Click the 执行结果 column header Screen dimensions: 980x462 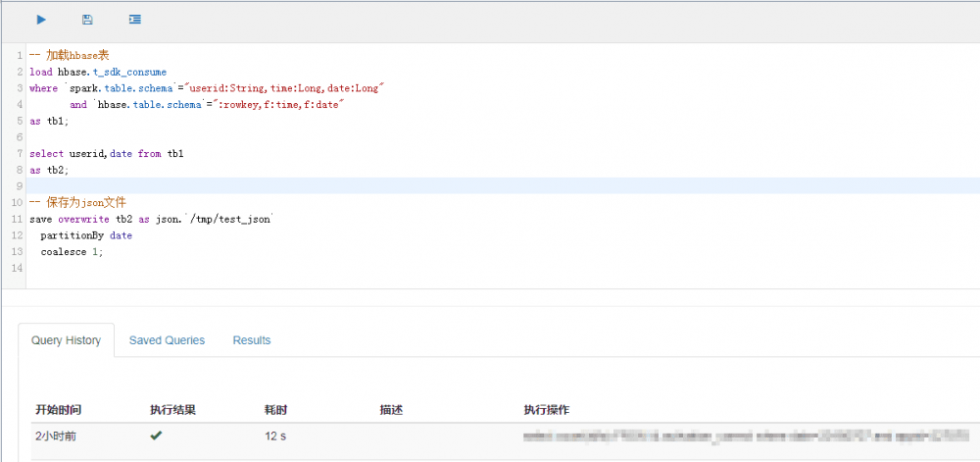click(x=173, y=409)
